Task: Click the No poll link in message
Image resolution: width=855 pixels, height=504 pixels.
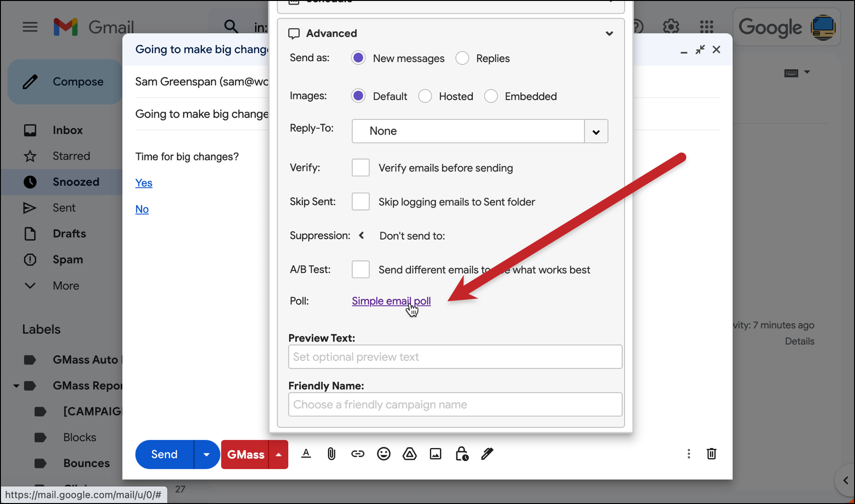Action: (142, 209)
